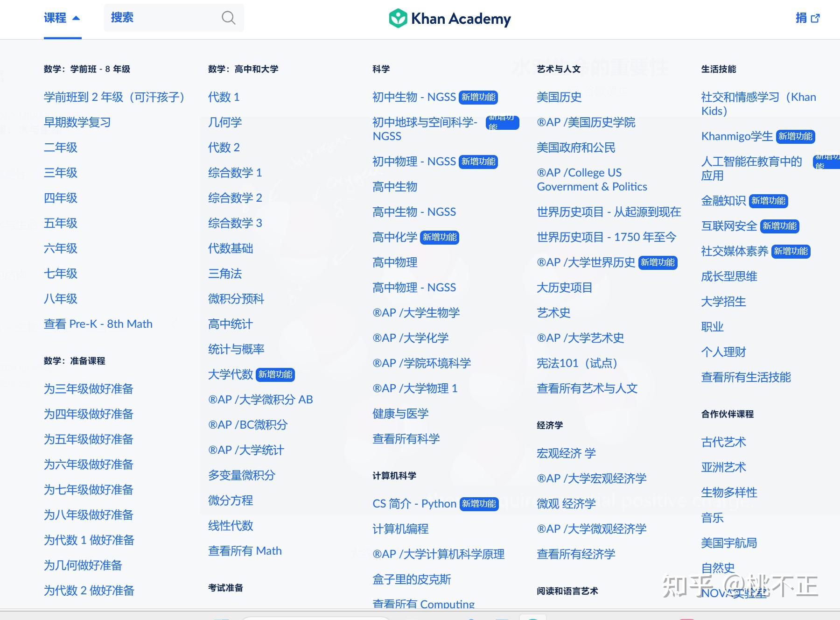Open 初中生物 - NGSS
The width and height of the screenshot is (840, 620).
coord(414,97)
